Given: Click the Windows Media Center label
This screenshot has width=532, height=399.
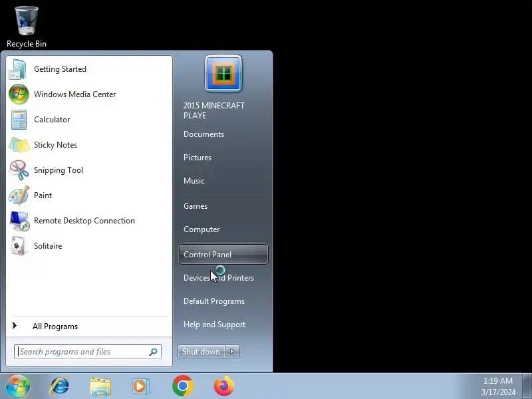Looking at the screenshot, I should tap(75, 94).
